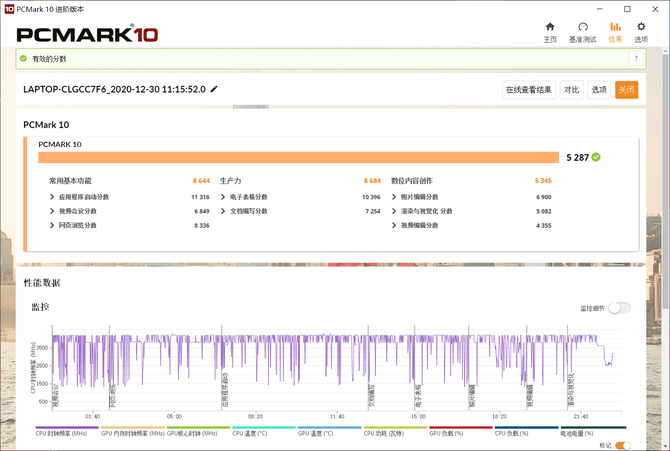Click the PCMark 10 app icon in title bar
The image size is (670, 451).
pos(9,9)
